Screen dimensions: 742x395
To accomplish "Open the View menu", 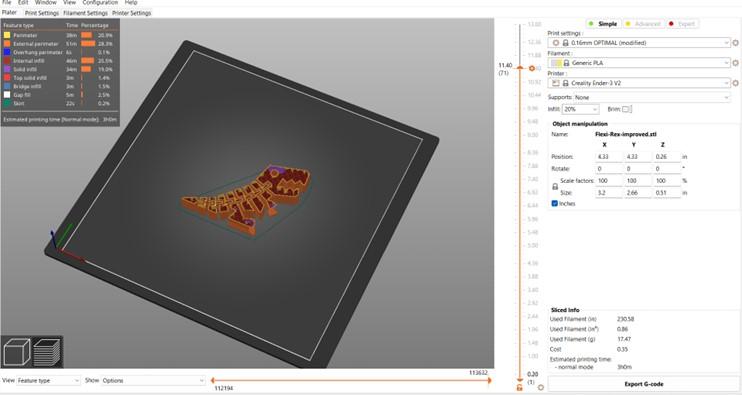I will point(70,2).
